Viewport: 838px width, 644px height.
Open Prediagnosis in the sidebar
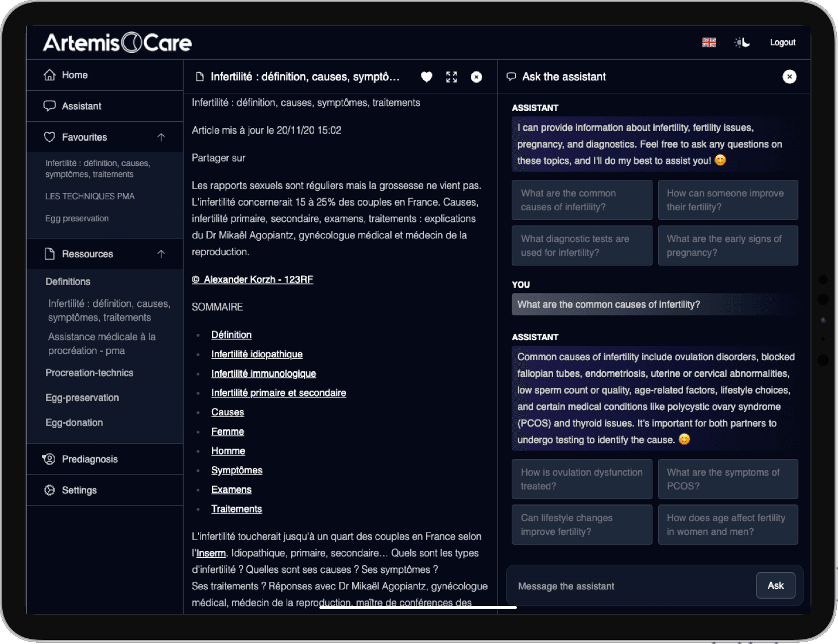pyautogui.click(x=105, y=459)
